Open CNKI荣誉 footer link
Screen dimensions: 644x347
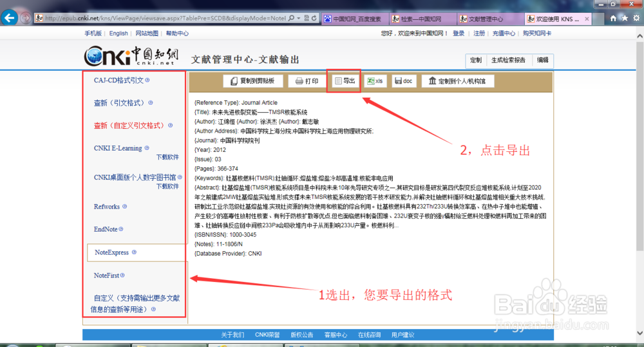click(x=267, y=335)
